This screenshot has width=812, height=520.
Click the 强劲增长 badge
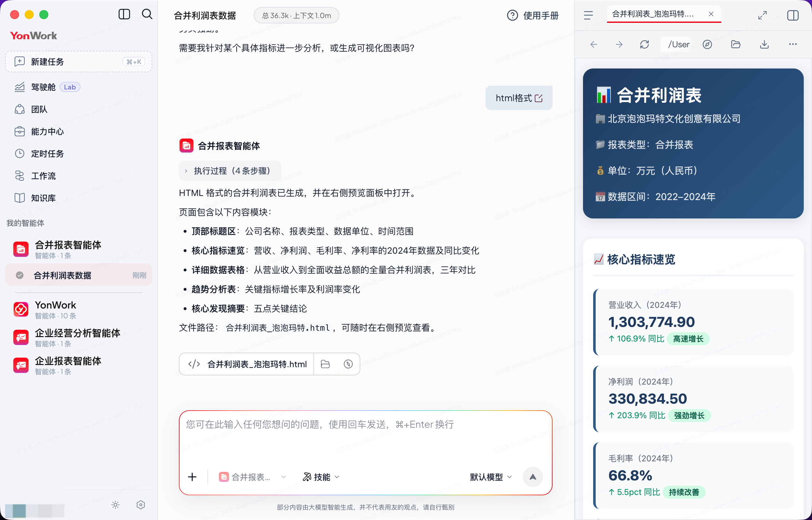pos(689,415)
